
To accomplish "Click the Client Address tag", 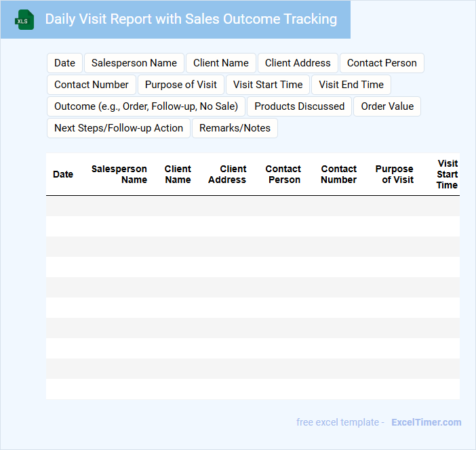I will pyautogui.click(x=298, y=63).
